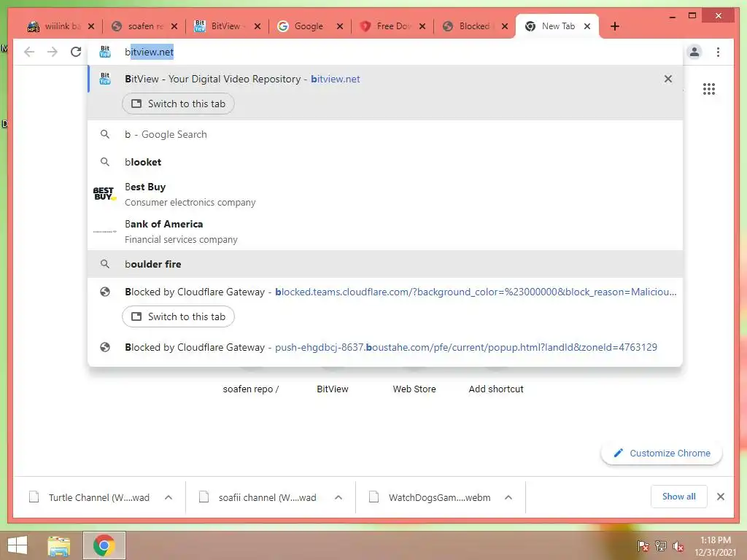This screenshot has height=560, width=747.
Task: Close the wiilink tab
Action: tap(91, 26)
